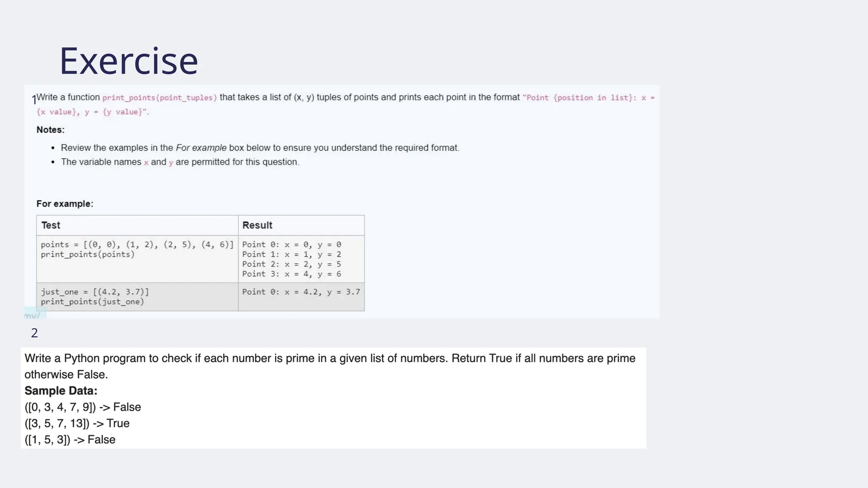The image size is (868, 488).
Task: Click the 'Write a Python program' sentence
Action: [x=330, y=359]
